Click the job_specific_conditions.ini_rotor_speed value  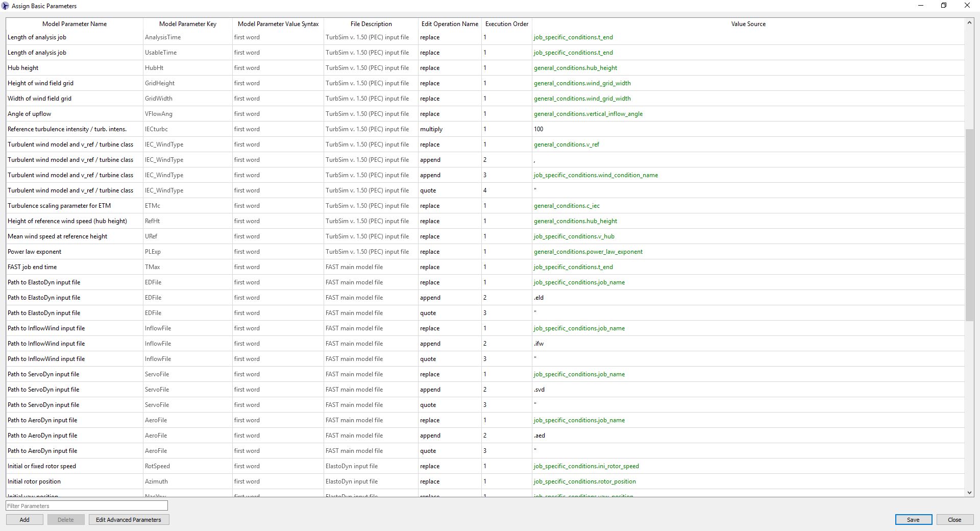586,466
